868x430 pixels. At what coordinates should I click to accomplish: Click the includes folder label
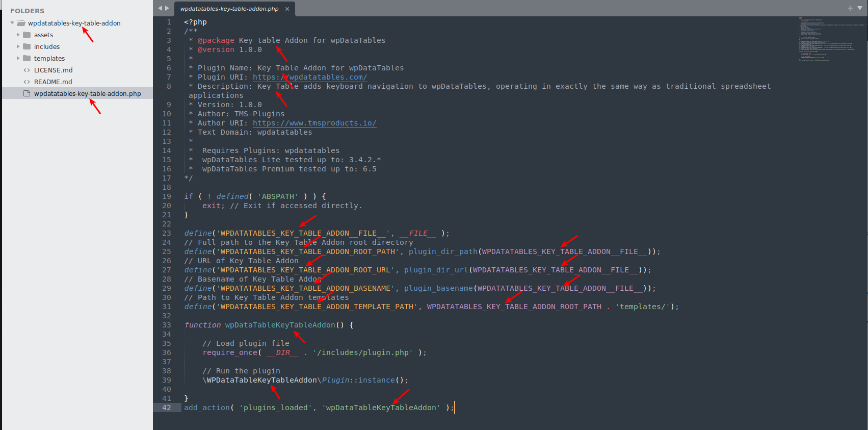click(47, 46)
